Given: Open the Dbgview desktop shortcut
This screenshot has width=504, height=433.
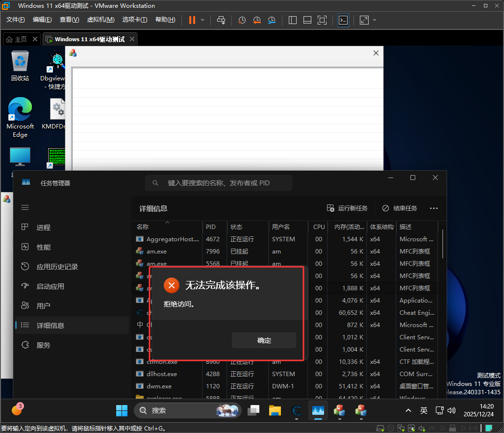Looking at the screenshot, I should tap(54, 70).
